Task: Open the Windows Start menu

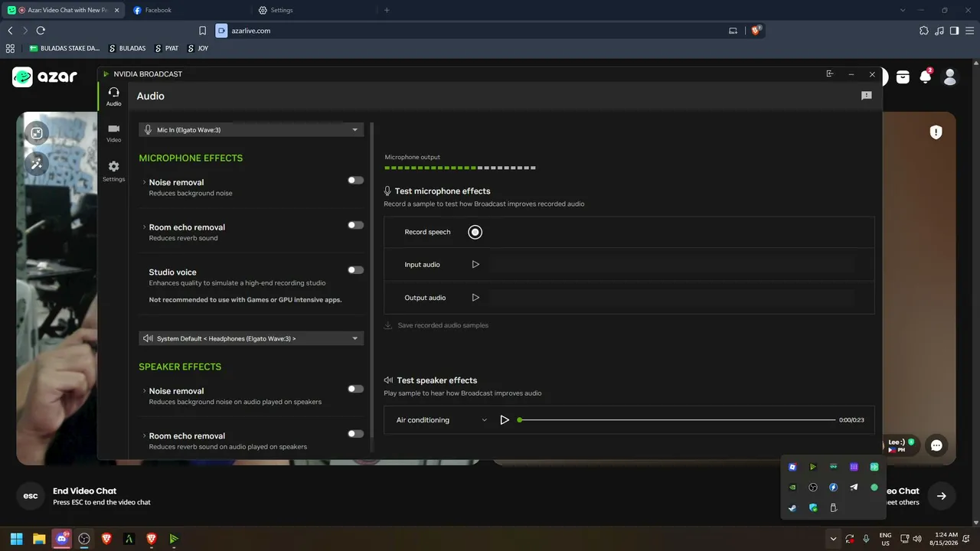Action: click(16, 539)
